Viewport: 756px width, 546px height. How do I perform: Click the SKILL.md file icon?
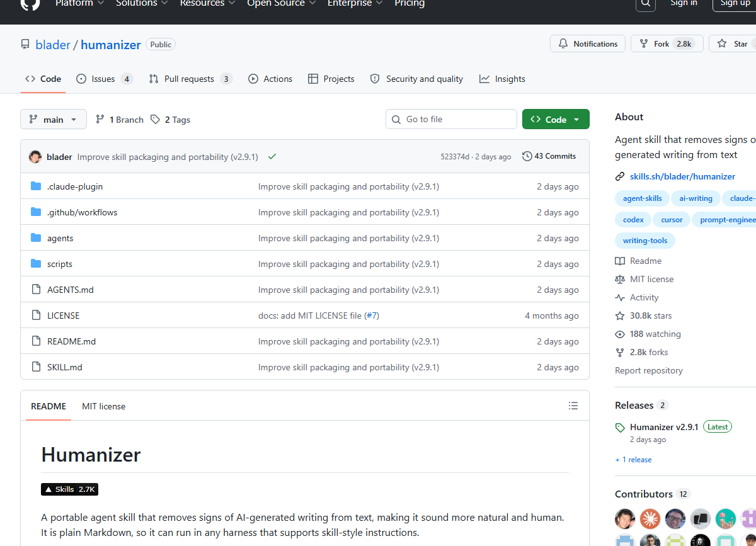[x=36, y=367]
